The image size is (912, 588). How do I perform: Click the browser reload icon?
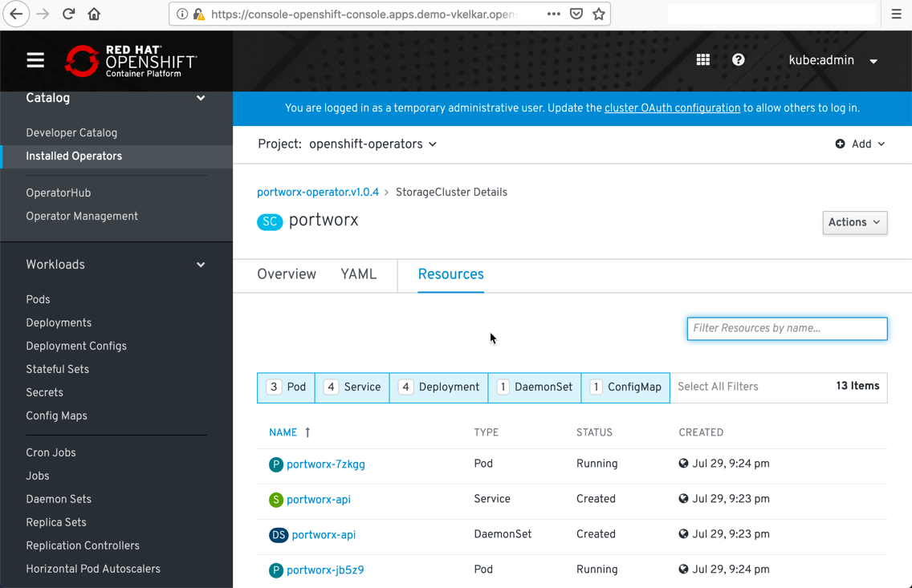69,14
